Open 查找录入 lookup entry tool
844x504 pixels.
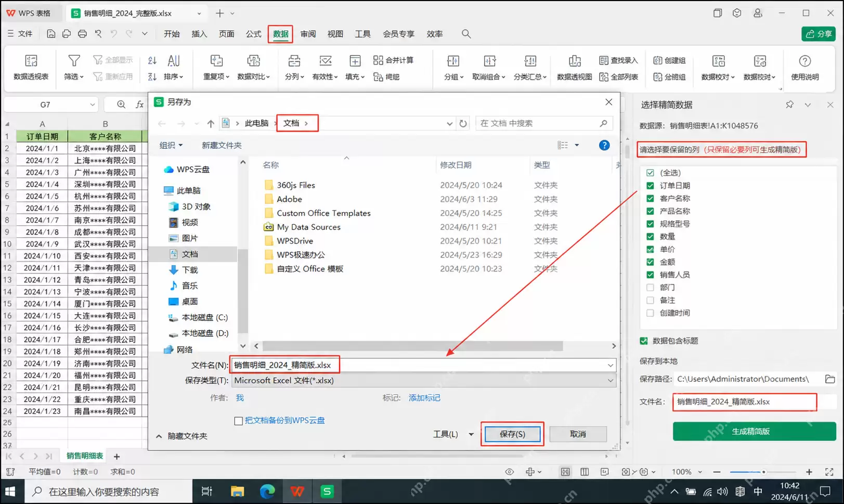(618, 60)
